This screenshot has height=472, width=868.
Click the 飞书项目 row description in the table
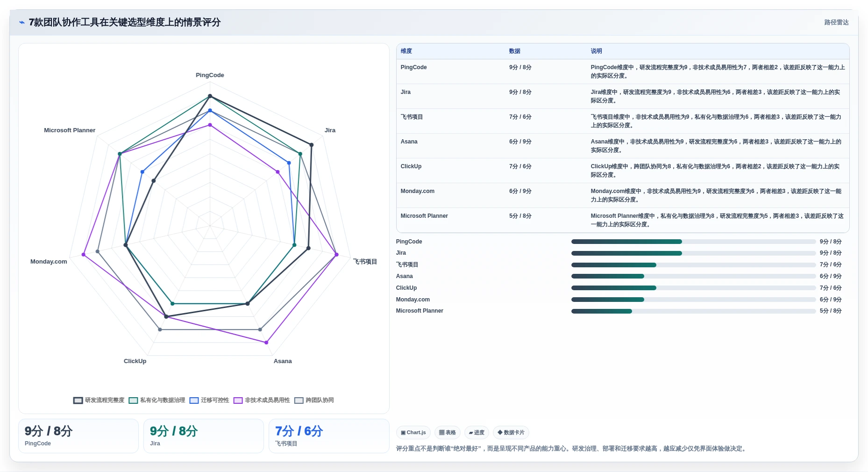pos(716,121)
